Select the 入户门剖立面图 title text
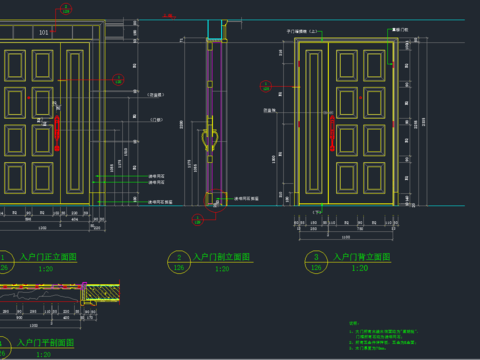The width and height of the screenshot is (480, 360). point(221,257)
